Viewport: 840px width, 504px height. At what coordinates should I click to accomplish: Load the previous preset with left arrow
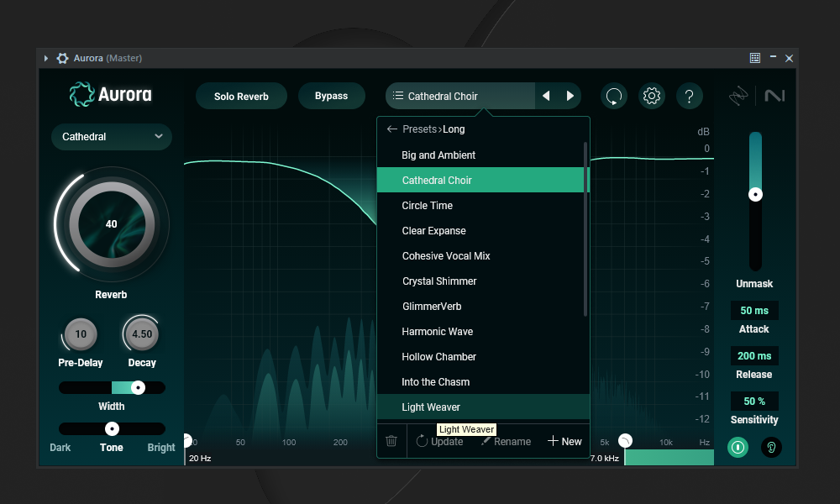coord(546,96)
